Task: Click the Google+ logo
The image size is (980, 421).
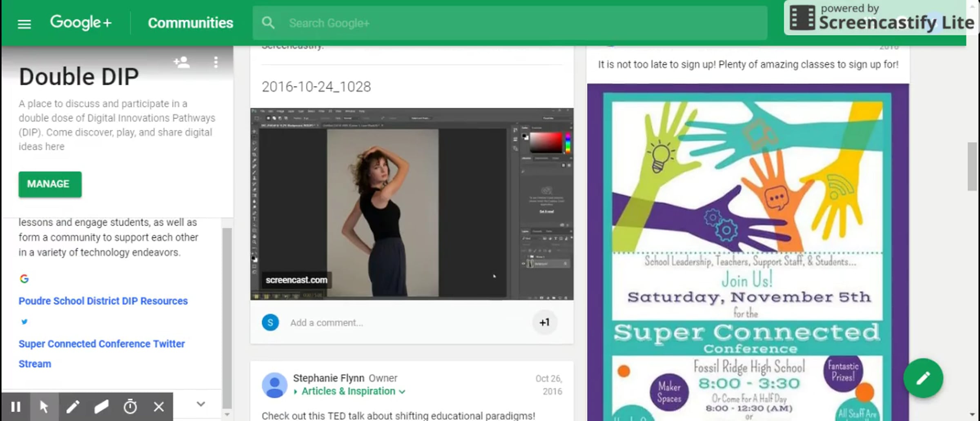Action: tap(81, 22)
